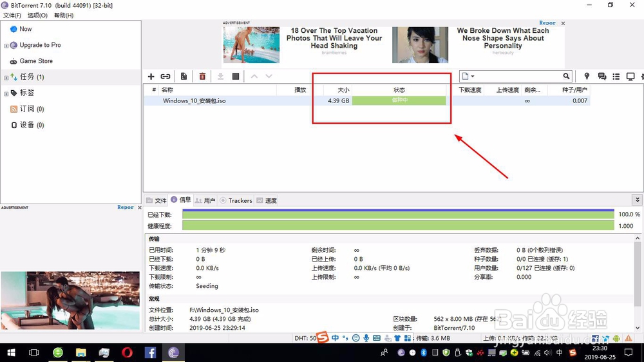Collapse detail pane with double-chevron button
The height and width of the screenshot is (362, 644).
click(x=638, y=200)
